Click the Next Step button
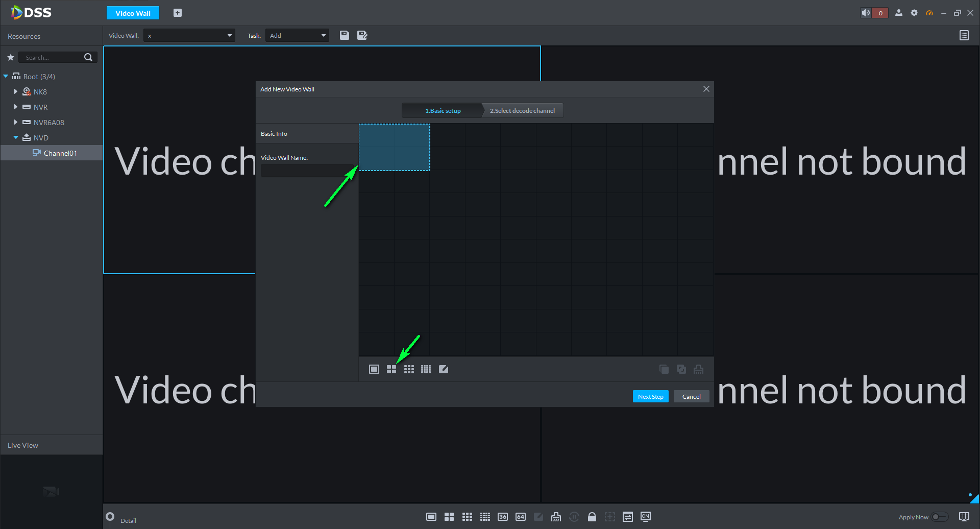 tap(650, 397)
